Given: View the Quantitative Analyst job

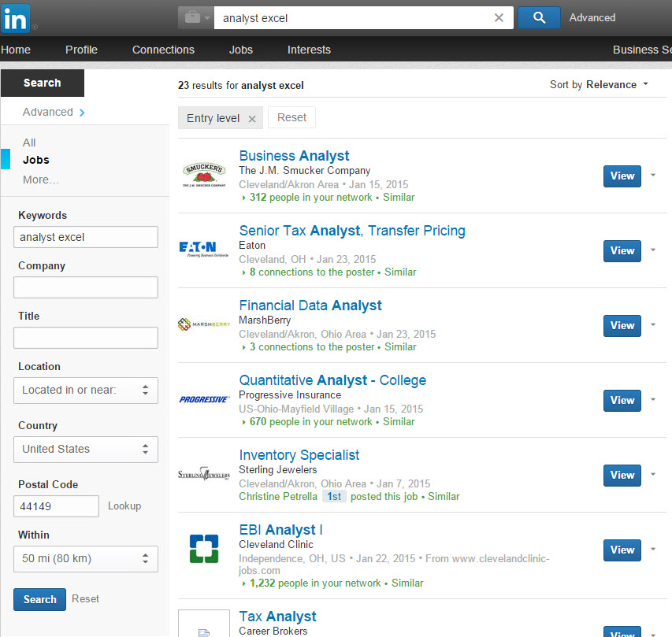Looking at the screenshot, I should pos(622,401).
